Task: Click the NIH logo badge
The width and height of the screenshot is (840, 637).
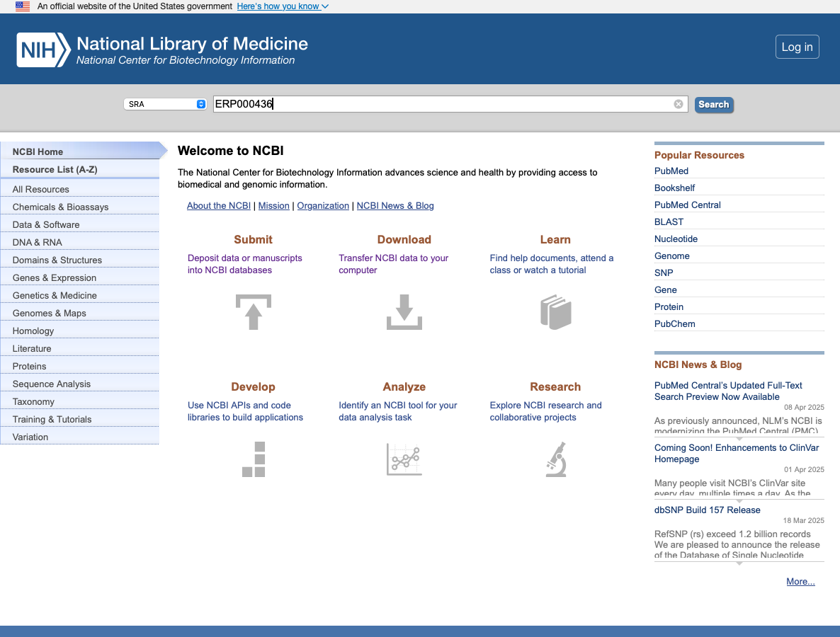Action: [x=43, y=50]
